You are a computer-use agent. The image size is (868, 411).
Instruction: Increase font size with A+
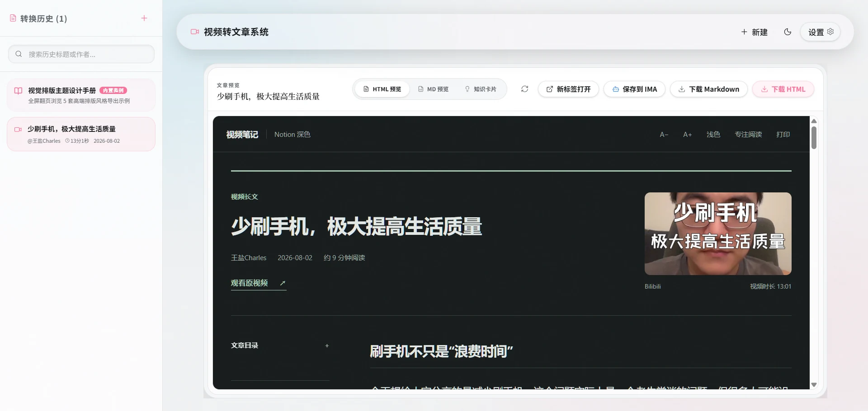click(687, 135)
